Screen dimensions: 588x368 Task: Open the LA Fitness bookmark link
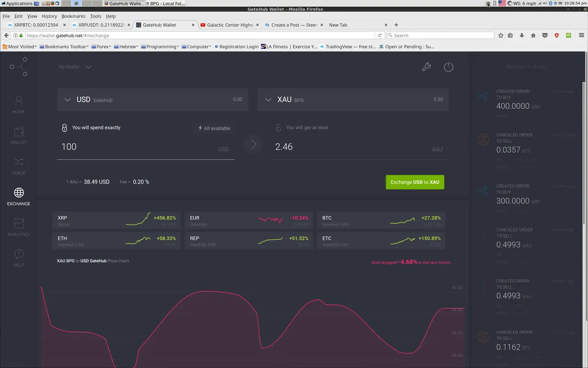pyautogui.click(x=289, y=46)
